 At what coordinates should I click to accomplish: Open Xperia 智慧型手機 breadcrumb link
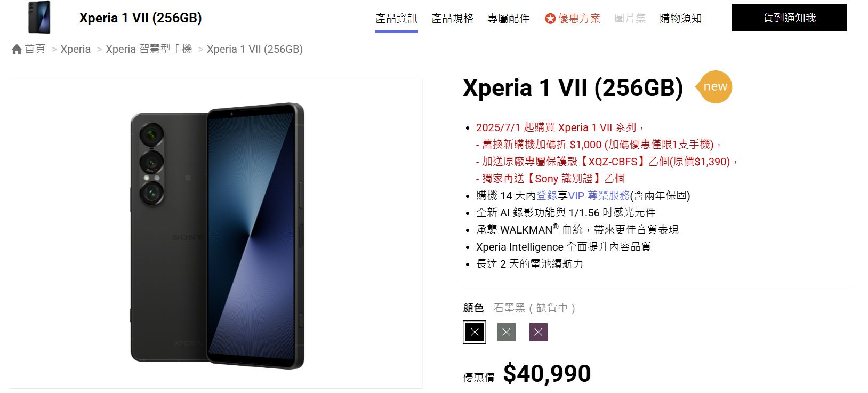[149, 49]
